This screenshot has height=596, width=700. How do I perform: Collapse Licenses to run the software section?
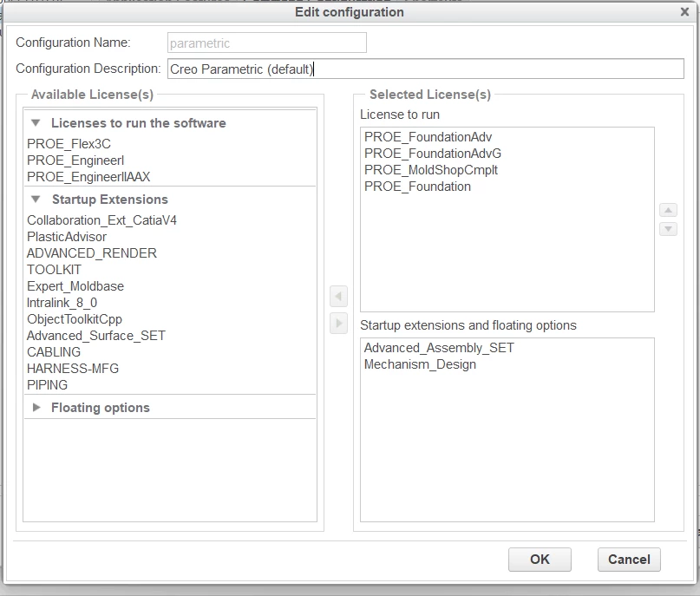[36, 123]
